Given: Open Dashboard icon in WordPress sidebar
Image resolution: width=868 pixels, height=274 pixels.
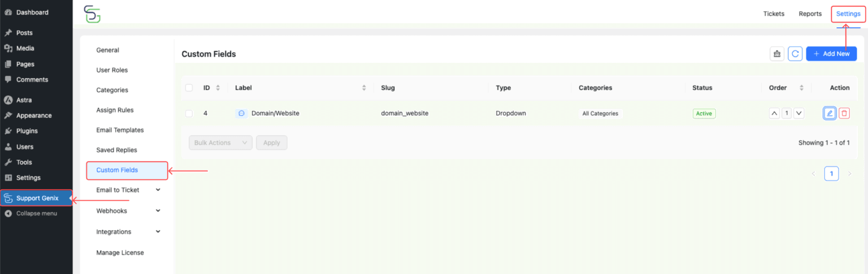Looking at the screenshot, I should tap(8, 12).
